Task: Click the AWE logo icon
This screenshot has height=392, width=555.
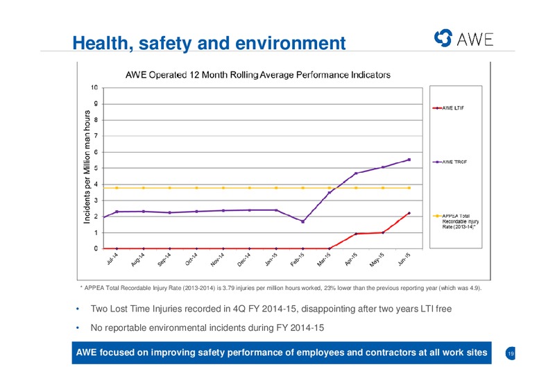Action: click(x=443, y=38)
